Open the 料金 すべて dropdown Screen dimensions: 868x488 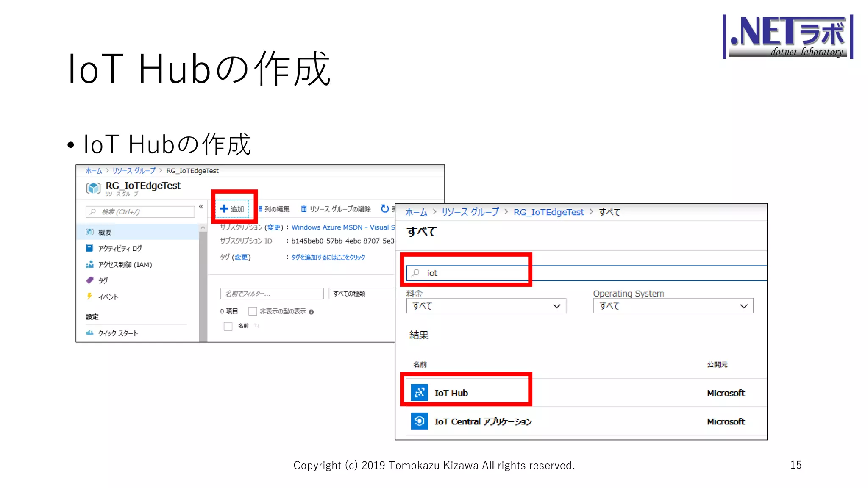(x=486, y=306)
